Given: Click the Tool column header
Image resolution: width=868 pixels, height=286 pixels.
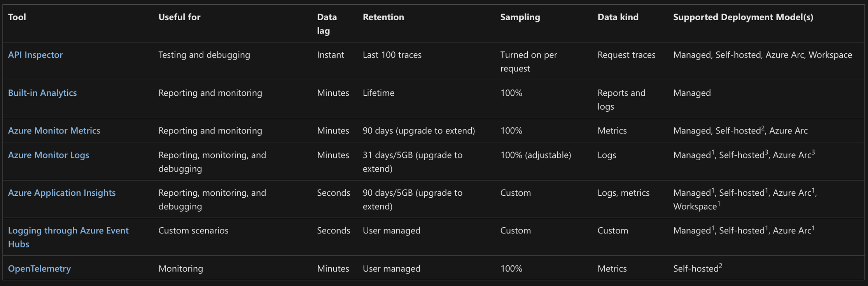Looking at the screenshot, I should coord(17,17).
